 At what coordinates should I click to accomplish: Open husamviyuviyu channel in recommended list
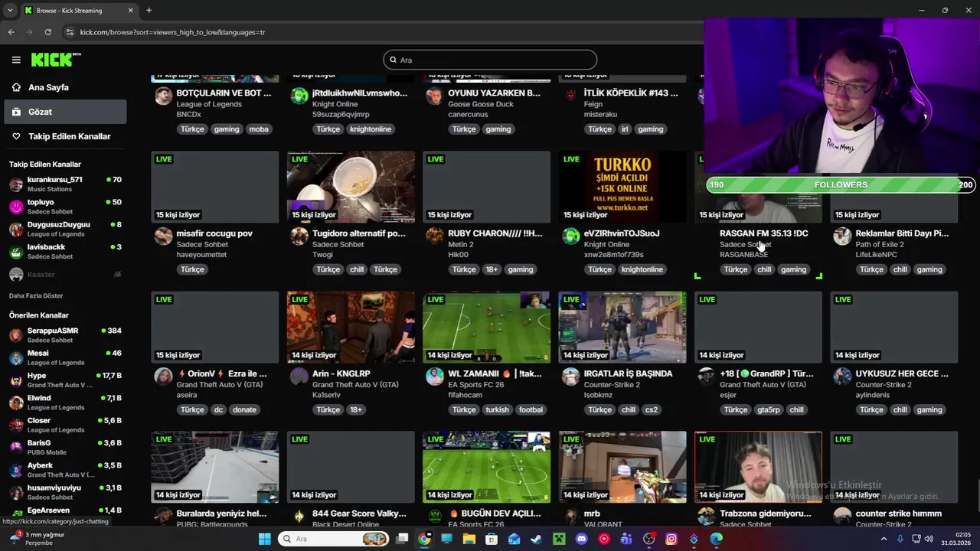(x=65, y=493)
